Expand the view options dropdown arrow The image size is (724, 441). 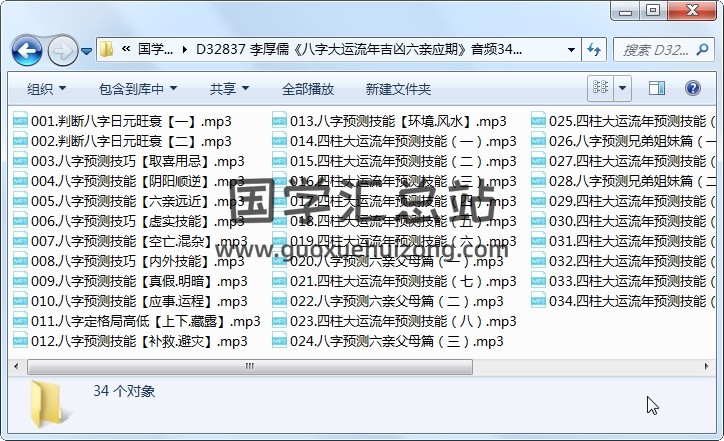pyautogui.click(x=622, y=88)
